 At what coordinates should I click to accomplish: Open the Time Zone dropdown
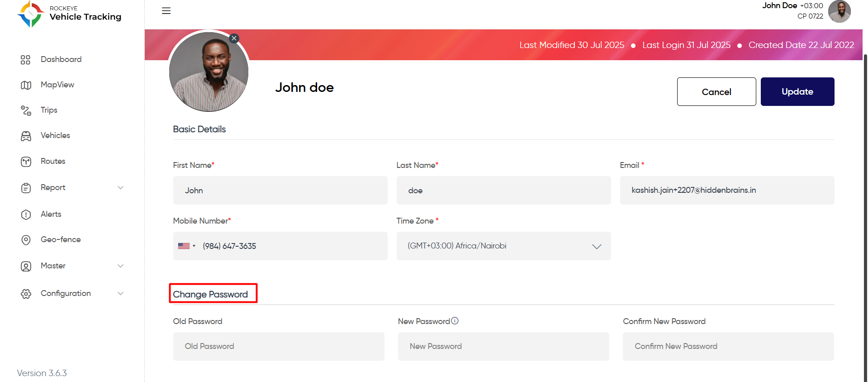click(x=503, y=246)
